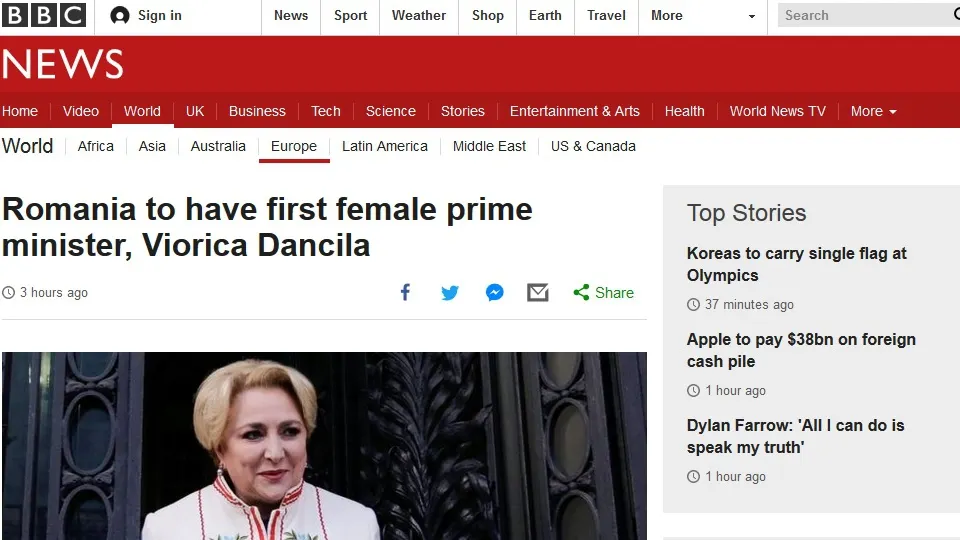Click the BBC logo
This screenshot has width=960, height=540.
pyautogui.click(x=43, y=15)
